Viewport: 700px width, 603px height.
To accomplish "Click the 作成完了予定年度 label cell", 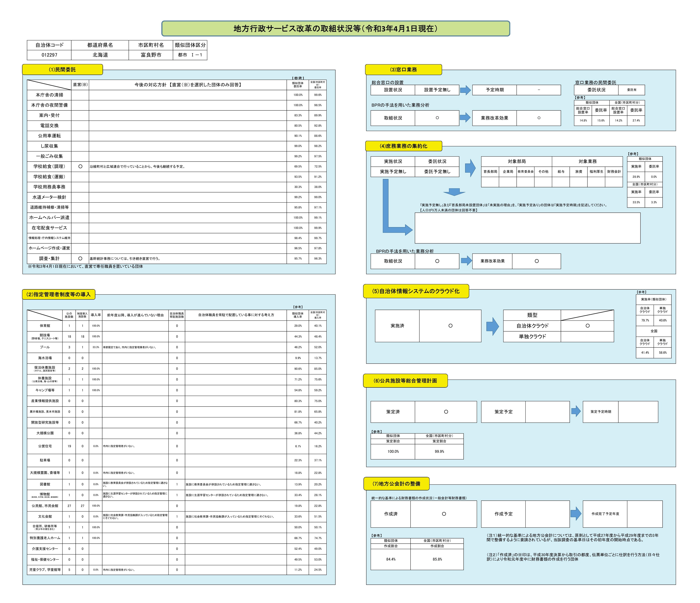I will [605, 514].
